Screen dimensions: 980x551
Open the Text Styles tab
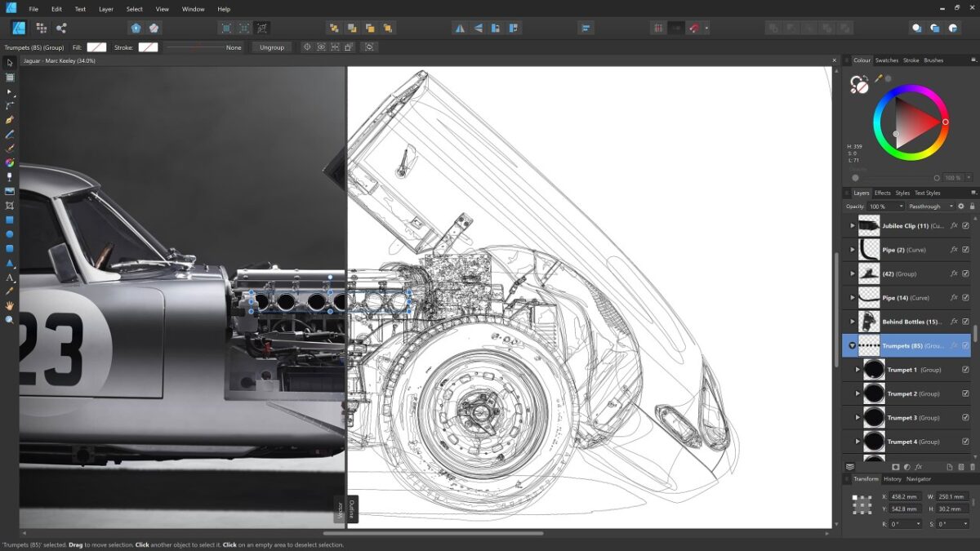tap(927, 193)
